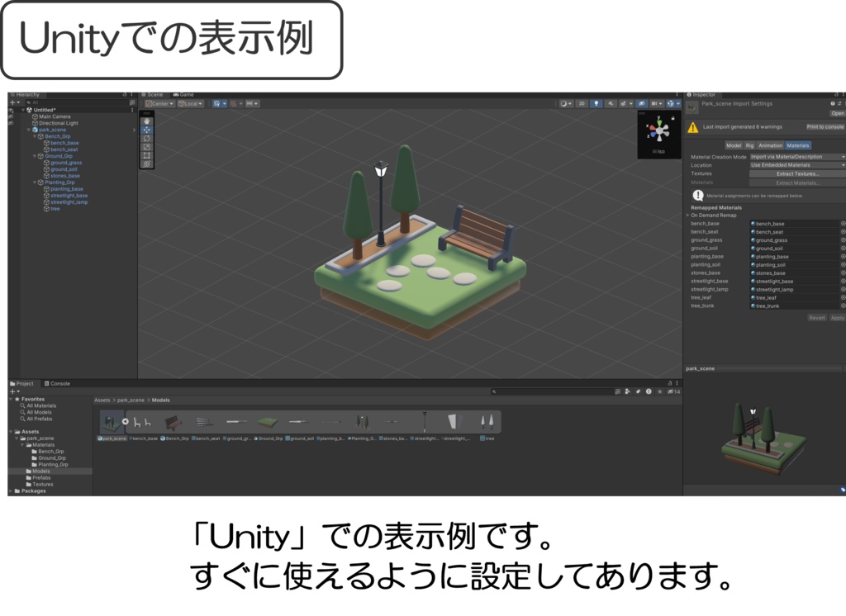Open the Location dropdown showing Use Embedded Materials
Screen dimensions: 846x616
pos(796,165)
